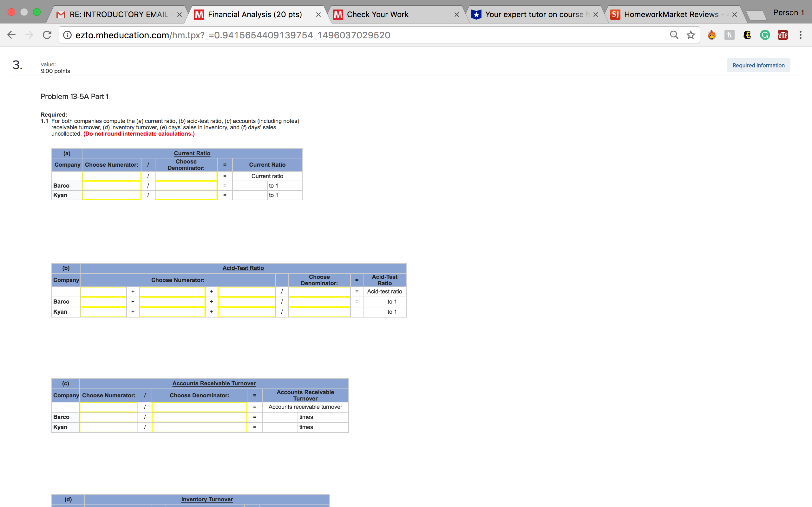This screenshot has width=812, height=507.
Task: Switch to the Financial Analysis tab
Action: click(254, 14)
